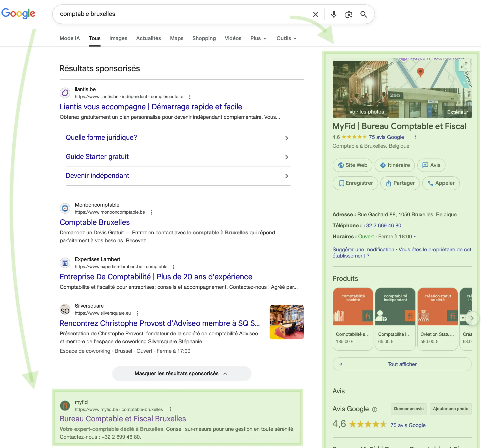The width and height of the screenshot is (481, 448).
Task: Click 'Suggérer une modification' in the panel
Action: (363, 250)
